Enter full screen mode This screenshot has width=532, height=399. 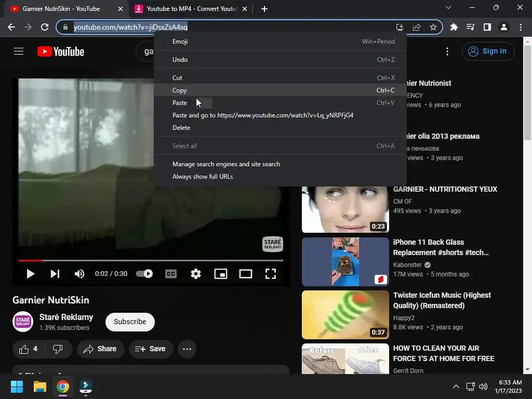point(270,274)
